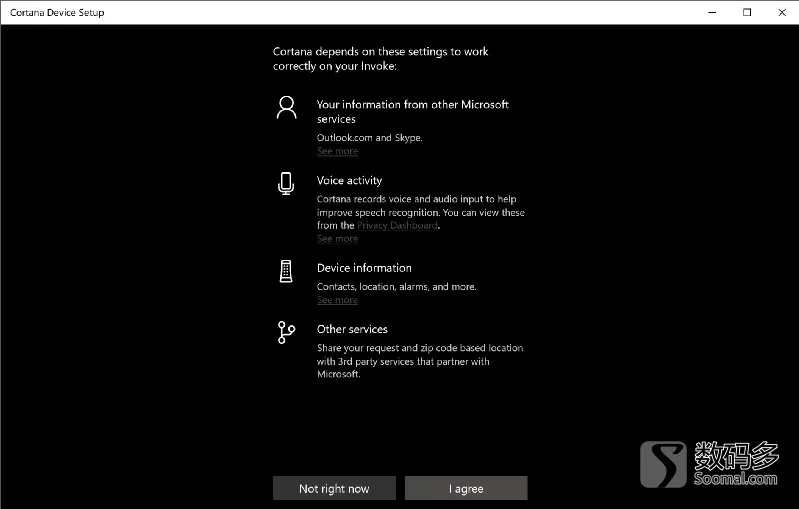
Task: Select the Other services heading
Action: click(352, 329)
